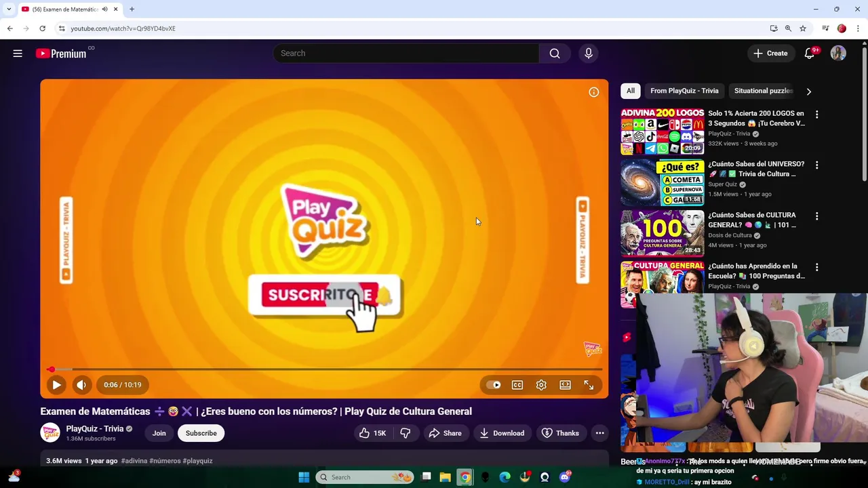Dislike the video

(406, 433)
